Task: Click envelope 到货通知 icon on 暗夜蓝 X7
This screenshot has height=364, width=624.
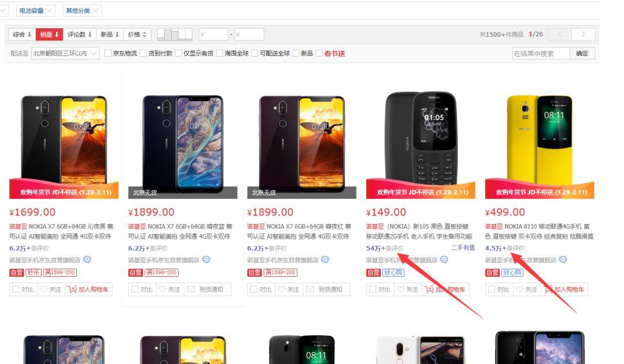Action: tap(191, 289)
